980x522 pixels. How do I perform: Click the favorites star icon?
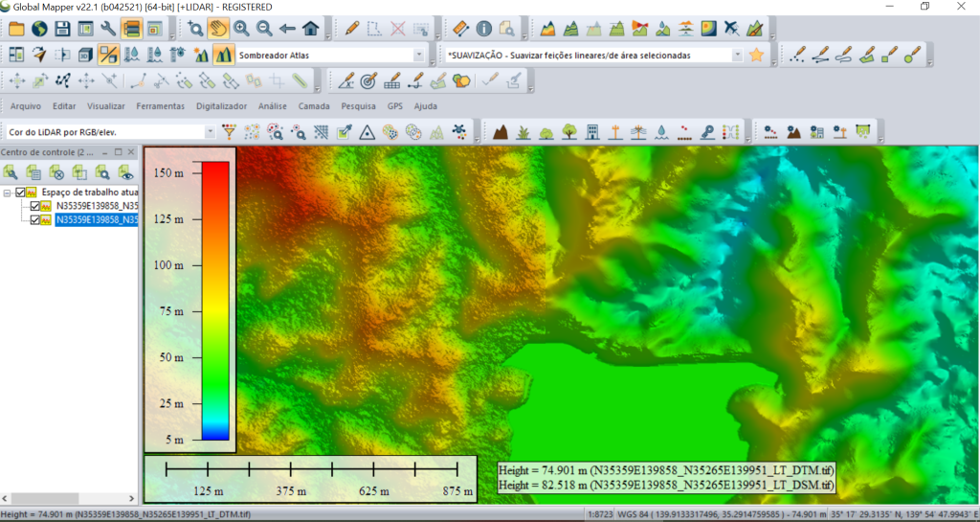click(x=756, y=55)
